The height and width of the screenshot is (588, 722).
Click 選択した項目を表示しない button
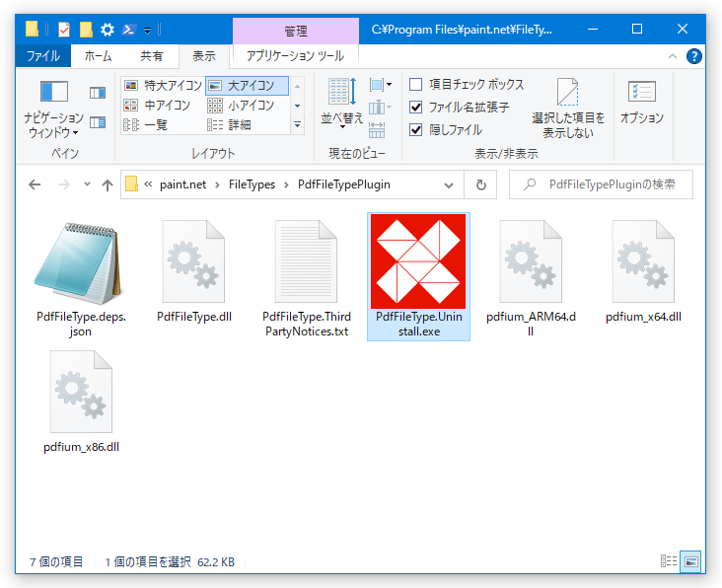568,109
